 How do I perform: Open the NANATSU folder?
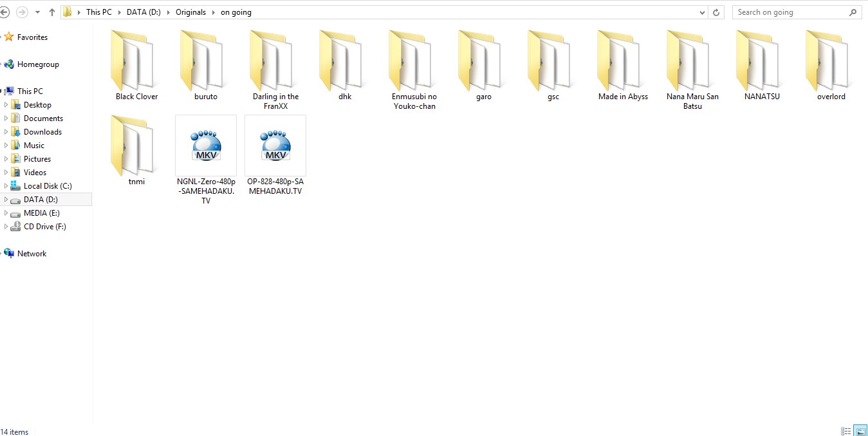coord(762,66)
